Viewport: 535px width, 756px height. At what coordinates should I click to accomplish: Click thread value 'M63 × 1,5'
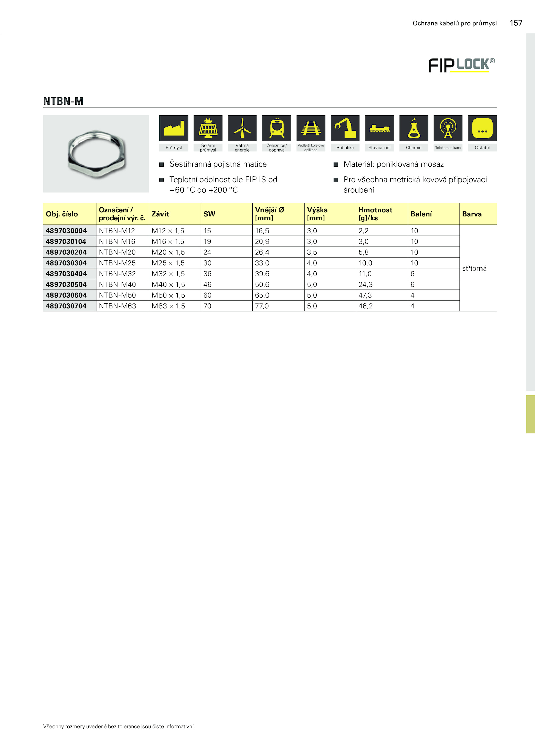coord(168,306)
